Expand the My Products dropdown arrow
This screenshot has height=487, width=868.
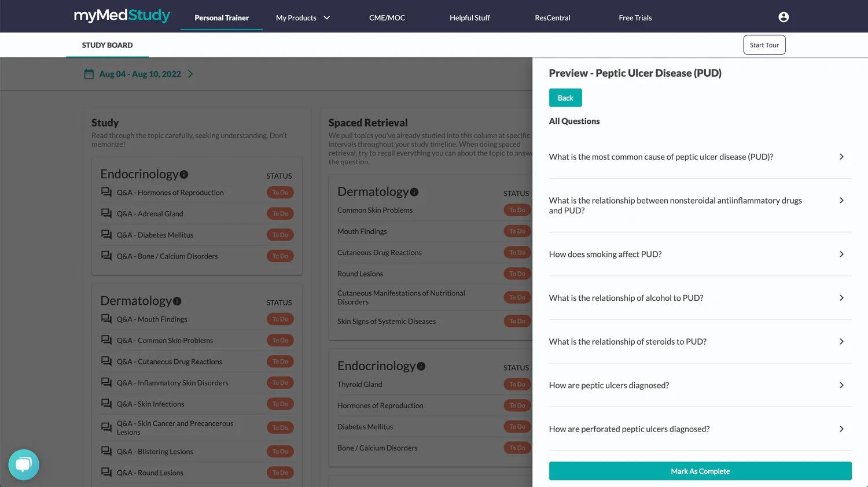click(x=327, y=18)
